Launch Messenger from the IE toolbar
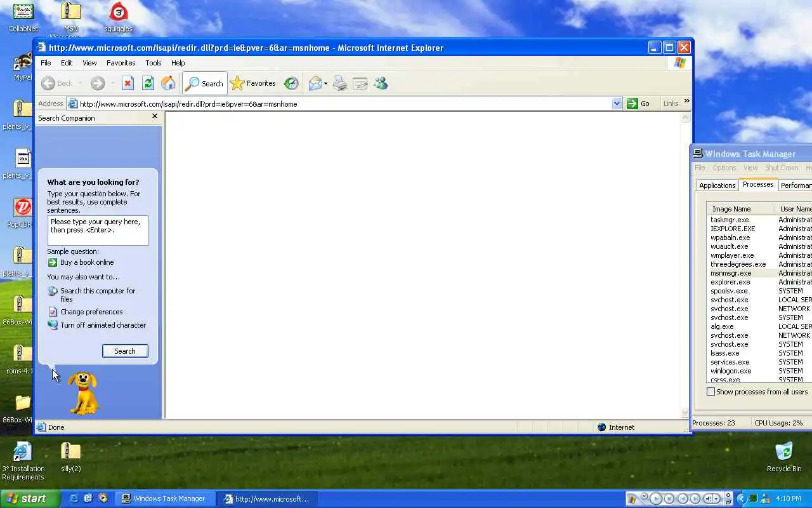Image resolution: width=812 pixels, height=508 pixels. click(x=381, y=83)
